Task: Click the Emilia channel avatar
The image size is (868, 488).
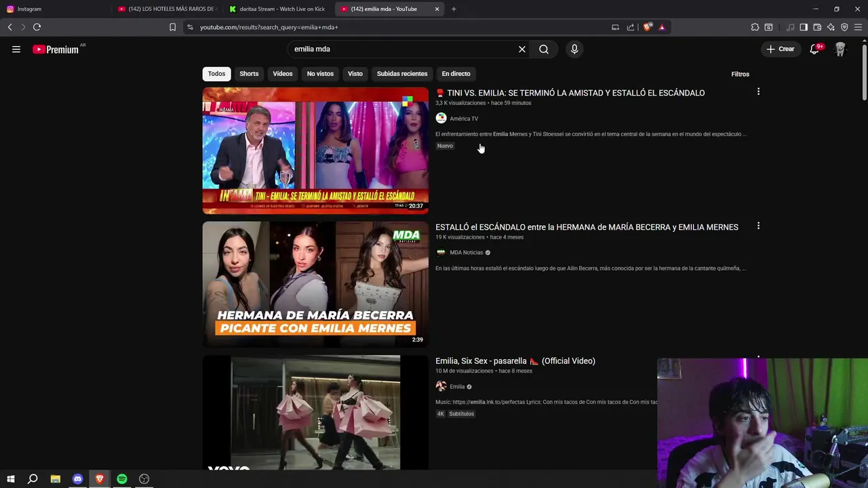Action: pyautogui.click(x=441, y=386)
